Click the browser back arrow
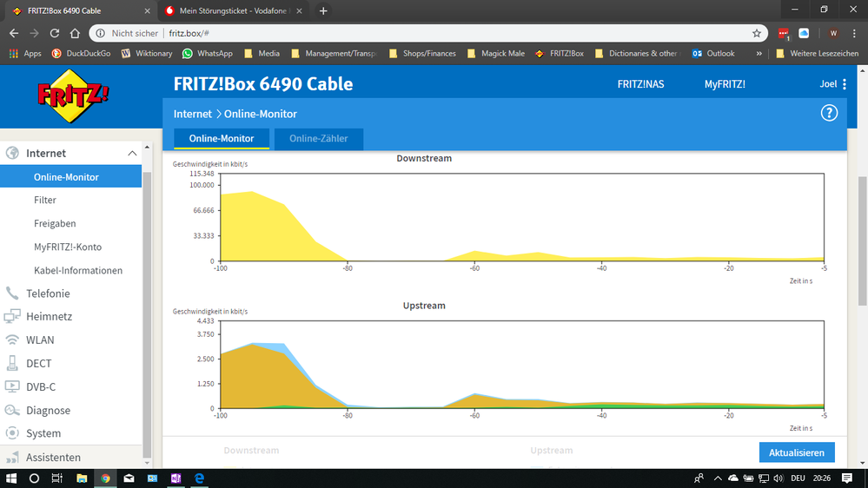This screenshot has height=488, width=868. [x=14, y=33]
